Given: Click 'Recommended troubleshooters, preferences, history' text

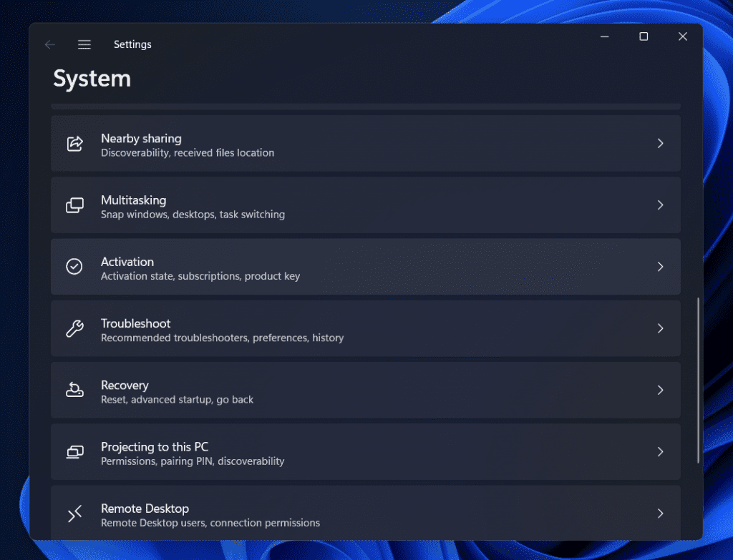Looking at the screenshot, I should pos(222,338).
